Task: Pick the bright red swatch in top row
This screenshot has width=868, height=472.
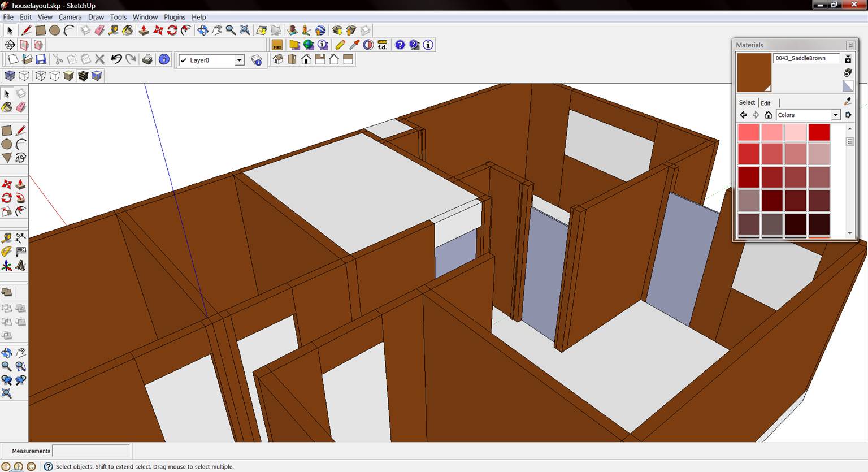Action: pyautogui.click(x=819, y=132)
